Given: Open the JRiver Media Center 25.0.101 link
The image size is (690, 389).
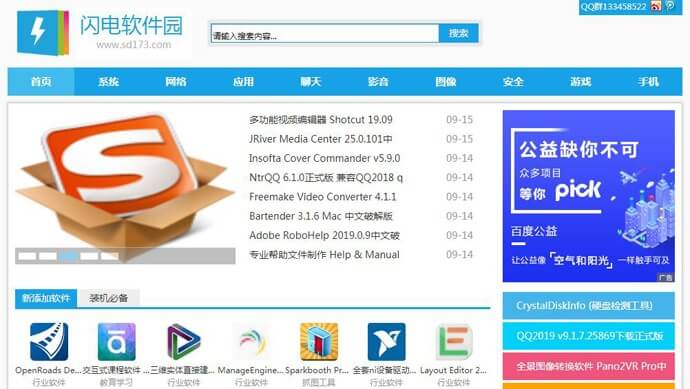Looking at the screenshot, I should (321, 139).
